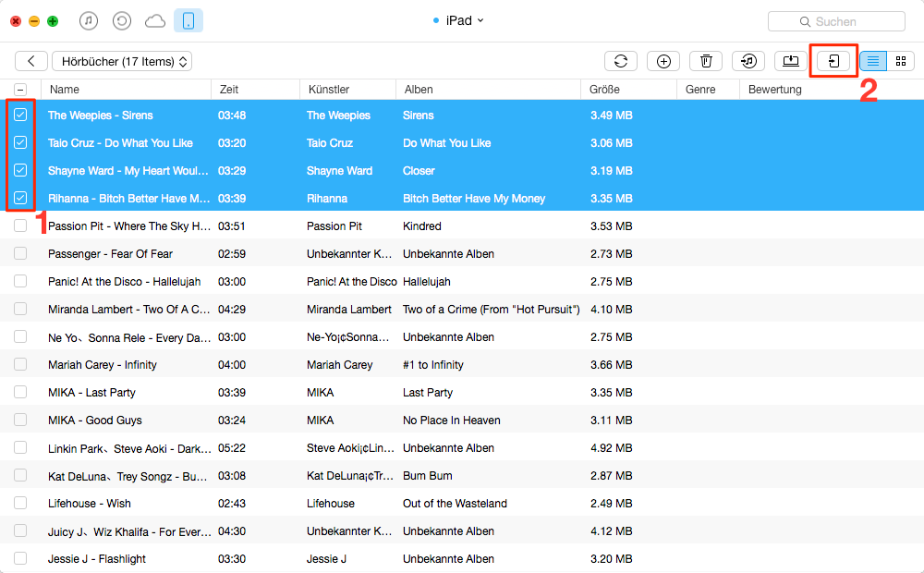Click the refresh list button
The height and width of the screenshot is (573, 924).
(621, 61)
